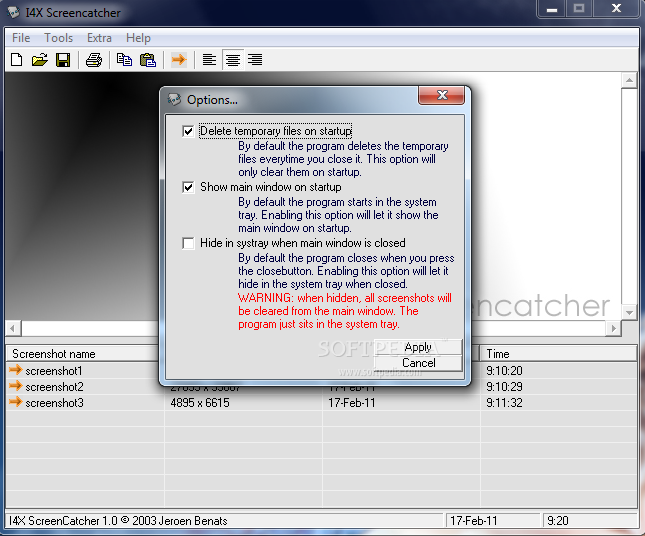Cancel the Options dialog
This screenshot has width=645, height=536.
click(x=418, y=363)
